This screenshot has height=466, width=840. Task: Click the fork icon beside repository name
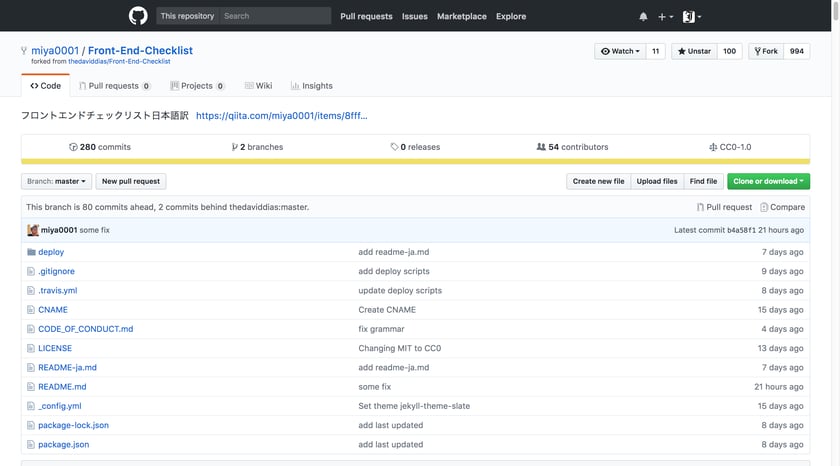(x=24, y=50)
